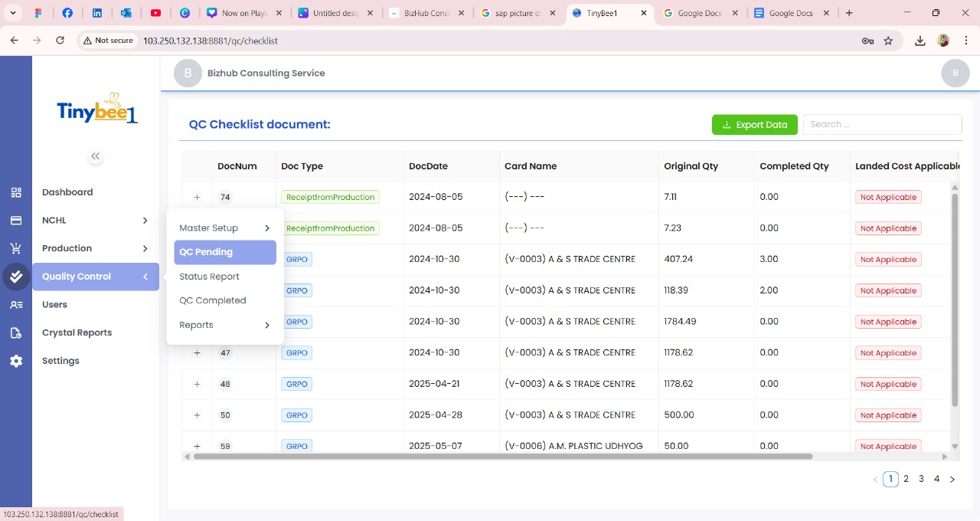The height and width of the screenshot is (521, 980).
Task: Click the dashboard grid icon in left rail
Action: [16, 192]
